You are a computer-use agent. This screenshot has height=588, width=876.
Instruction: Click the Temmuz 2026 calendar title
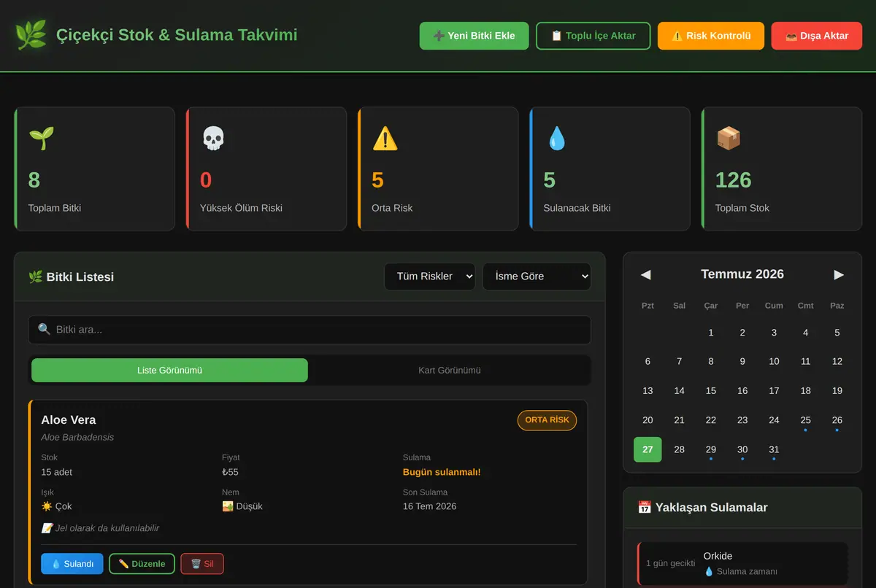(742, 274)
